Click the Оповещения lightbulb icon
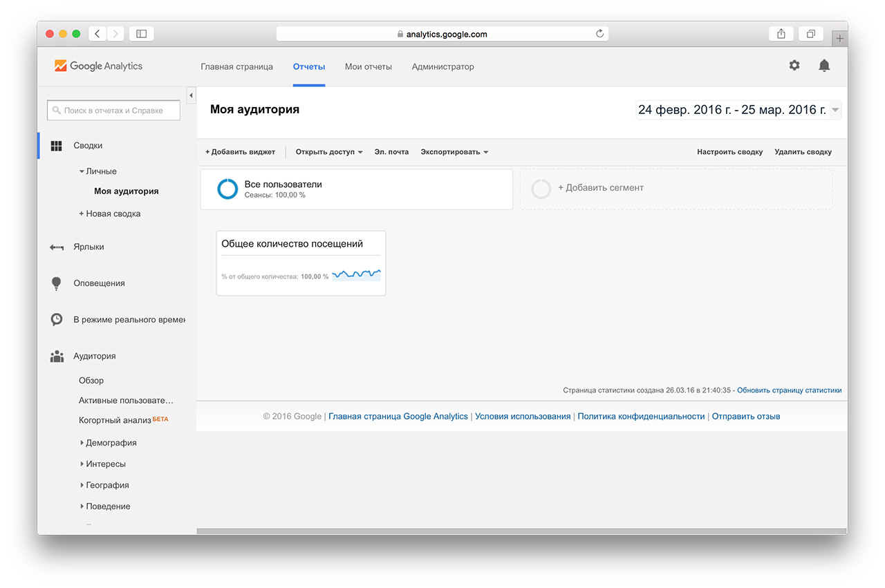The image size is (885, 588). pos(57,283)
